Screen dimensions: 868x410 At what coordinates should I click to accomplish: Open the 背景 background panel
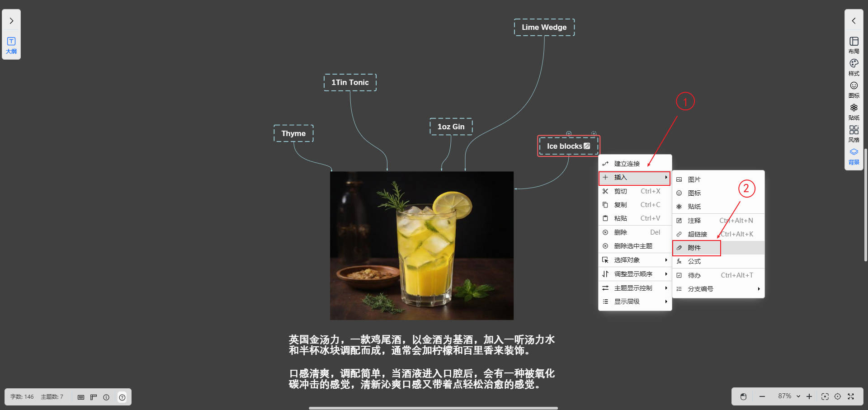pos(854,156)
